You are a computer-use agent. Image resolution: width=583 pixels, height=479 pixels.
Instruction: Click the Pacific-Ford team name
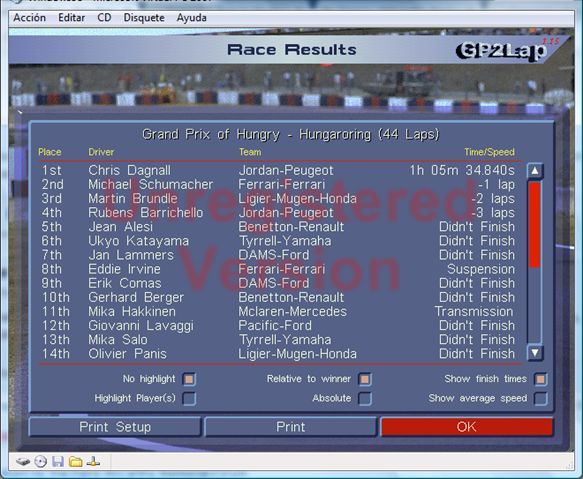[275, 326]
